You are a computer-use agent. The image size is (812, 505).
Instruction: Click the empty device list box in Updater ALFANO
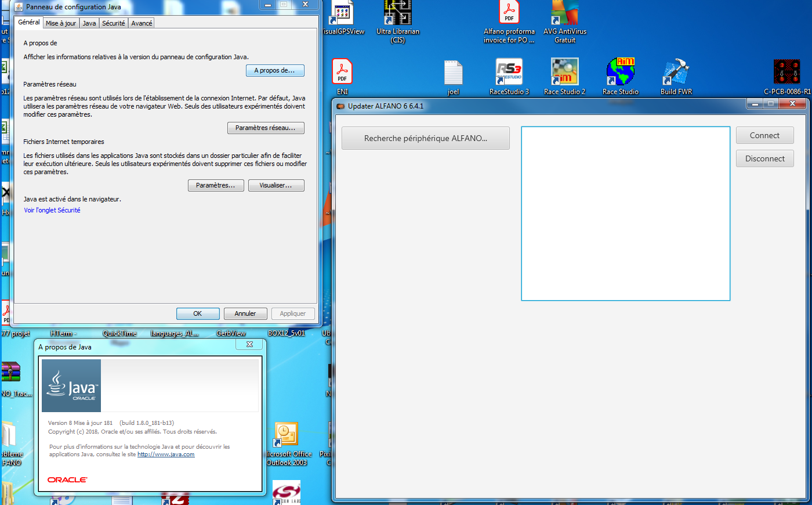[626, 214]
